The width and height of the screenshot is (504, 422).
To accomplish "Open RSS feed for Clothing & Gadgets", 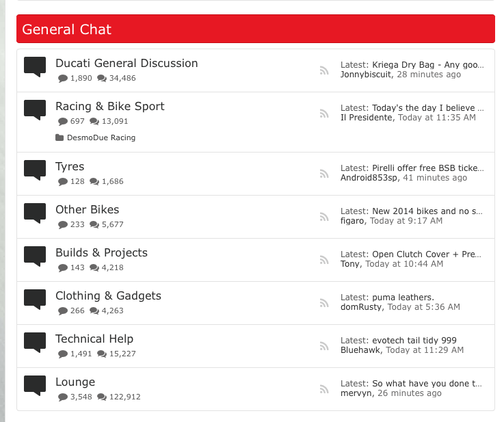I will (x=324, y=303).
